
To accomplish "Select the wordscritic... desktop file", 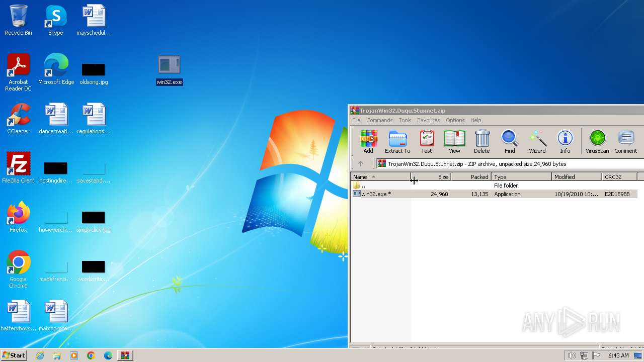I will [94, 271].
